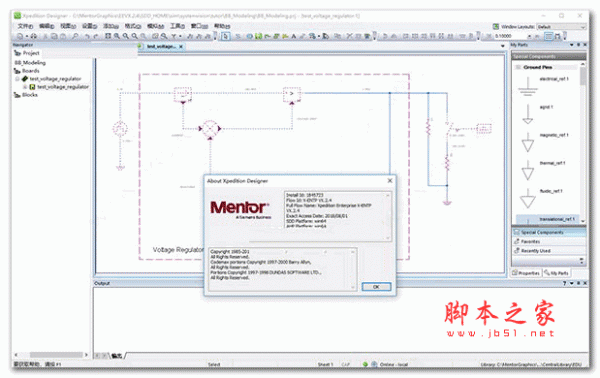Select BB_Modeling in the Navigator tree

pos(30,62)
